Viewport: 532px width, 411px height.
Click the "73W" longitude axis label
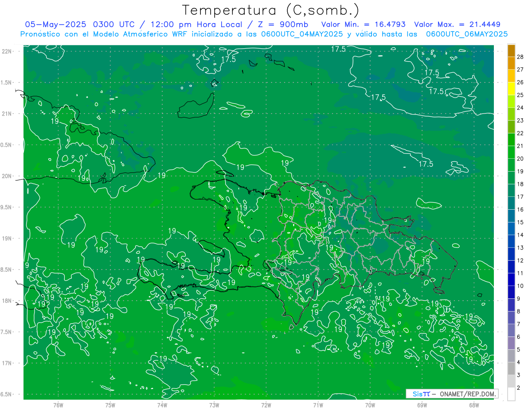pyautogui.click(x=214, y=405)
